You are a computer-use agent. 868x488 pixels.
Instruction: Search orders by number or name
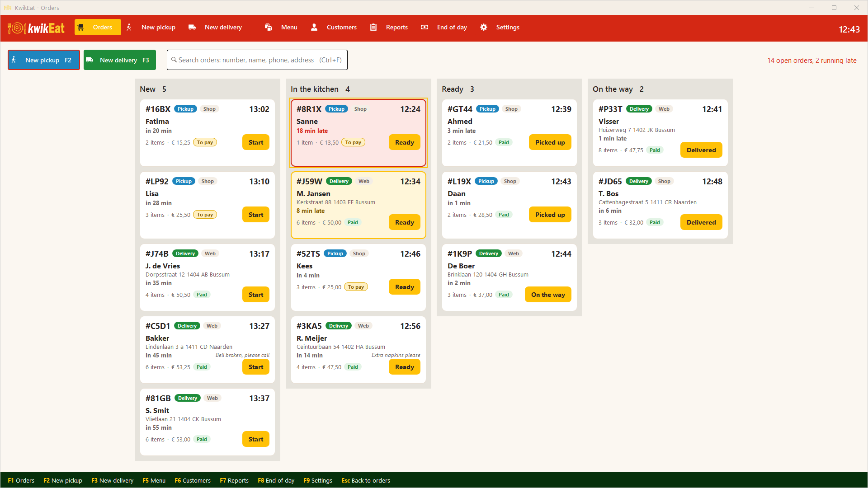coord(257,60)
